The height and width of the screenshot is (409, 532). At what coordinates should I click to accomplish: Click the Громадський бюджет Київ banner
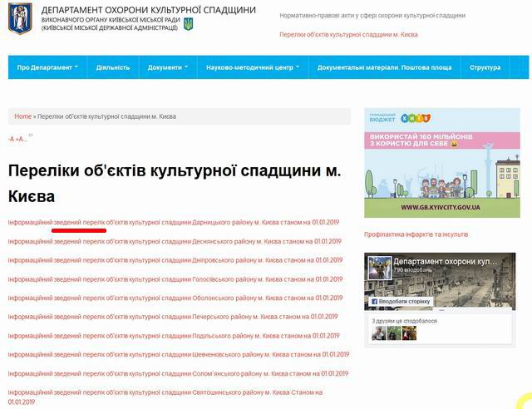coord(441,163)
